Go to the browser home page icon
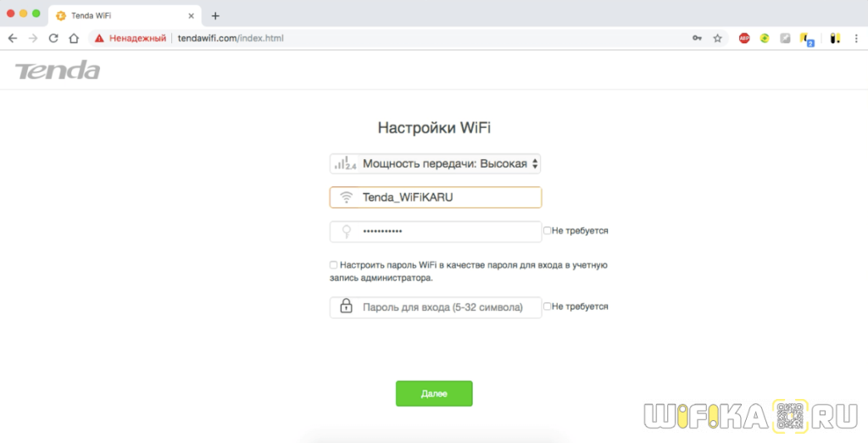Screen dimensions: 868x443 pos(74,38)
